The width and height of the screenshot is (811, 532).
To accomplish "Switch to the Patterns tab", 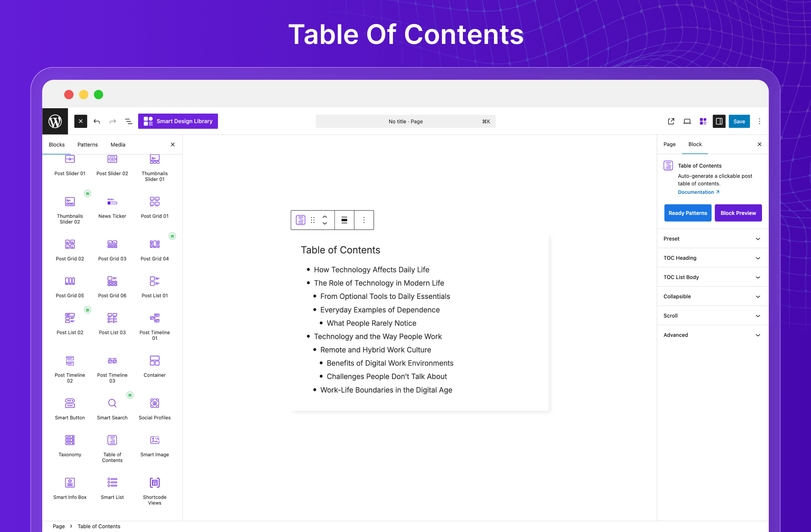I will [x=87, y=144].
